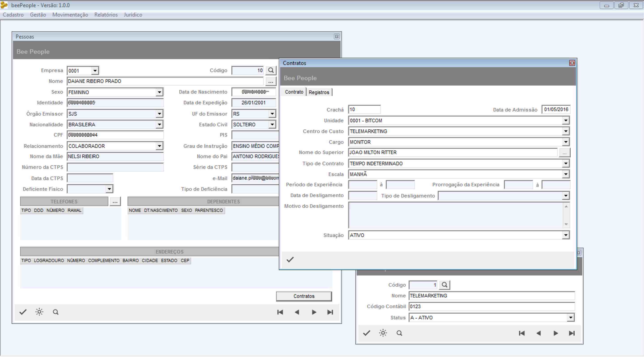Open the Tipo de Contrato dropdown

coord(566,163)
